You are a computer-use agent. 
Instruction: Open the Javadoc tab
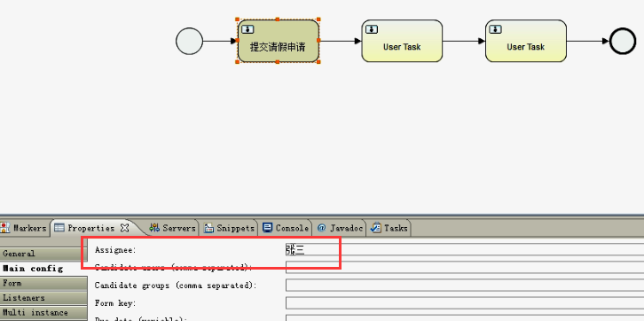pos(341,228)
